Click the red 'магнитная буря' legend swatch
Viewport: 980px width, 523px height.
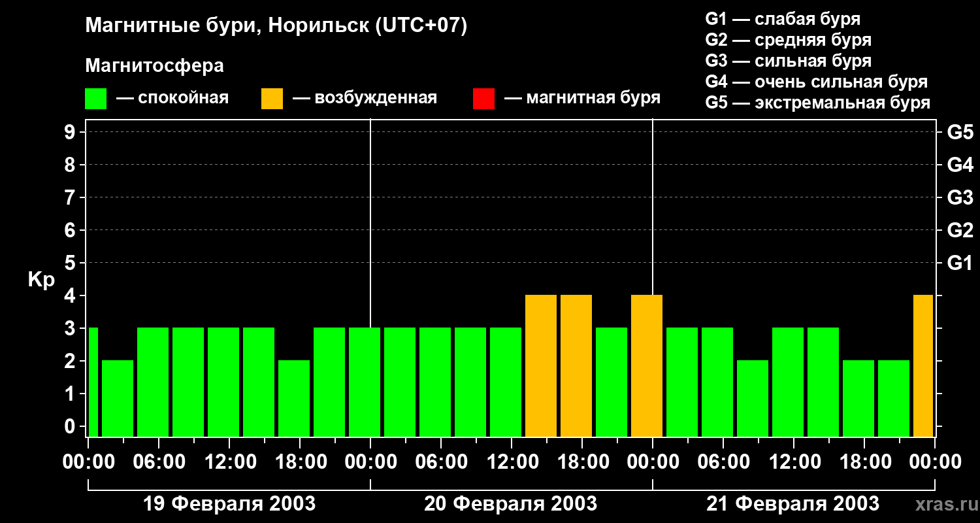(x=483, y=99)
